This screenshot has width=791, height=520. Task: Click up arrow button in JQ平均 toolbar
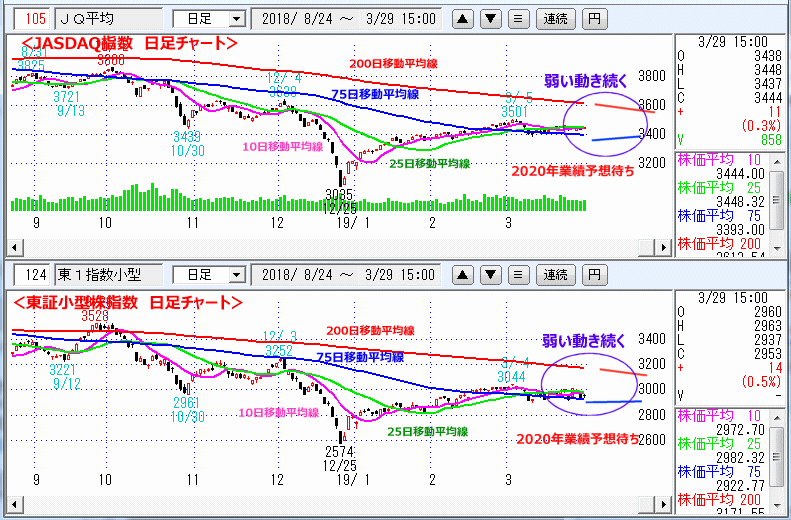pyautogui.click(x=463, y=19)
